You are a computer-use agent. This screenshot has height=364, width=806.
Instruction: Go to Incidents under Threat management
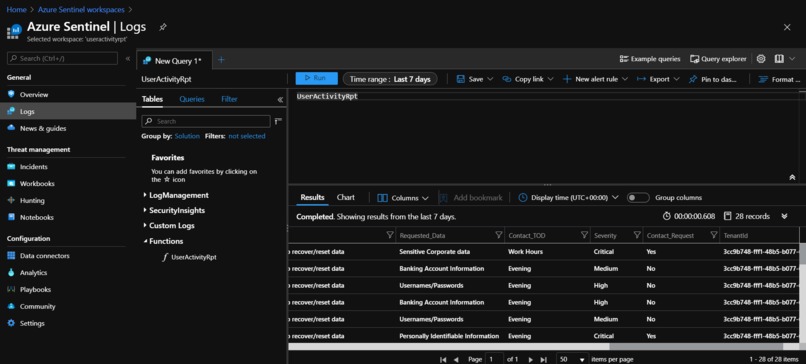point(33,167)
